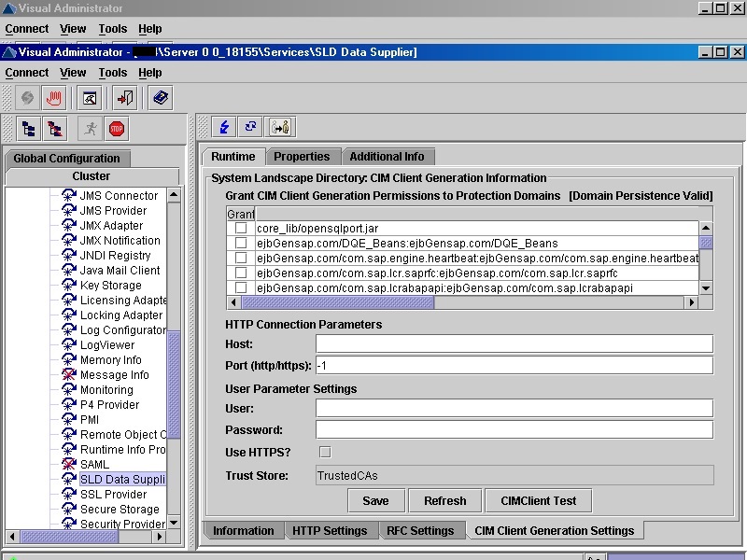This screenshot has width=747, height=560.
Task: Click the Refresh button
Action: [445, 501]
